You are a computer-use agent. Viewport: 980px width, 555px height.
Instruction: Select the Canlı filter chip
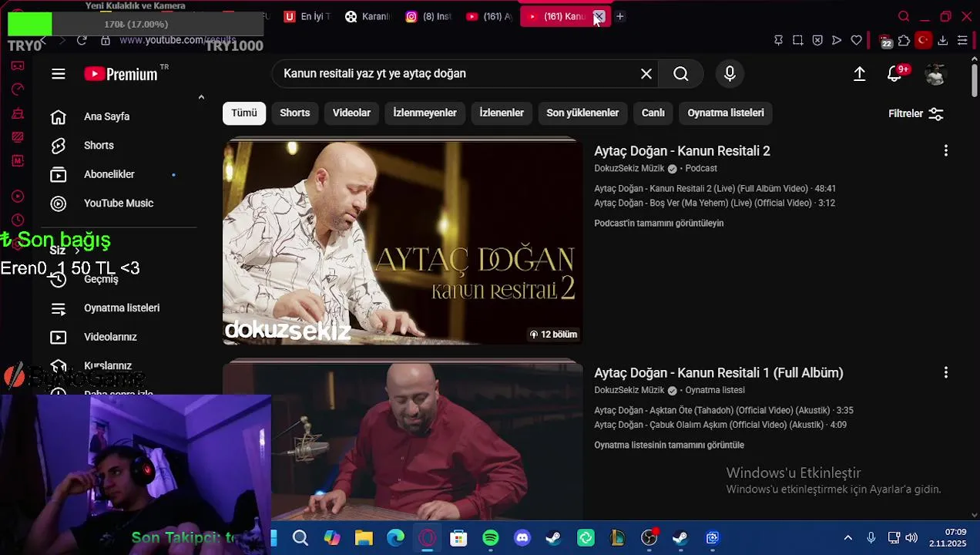click(x=653, y=113)
